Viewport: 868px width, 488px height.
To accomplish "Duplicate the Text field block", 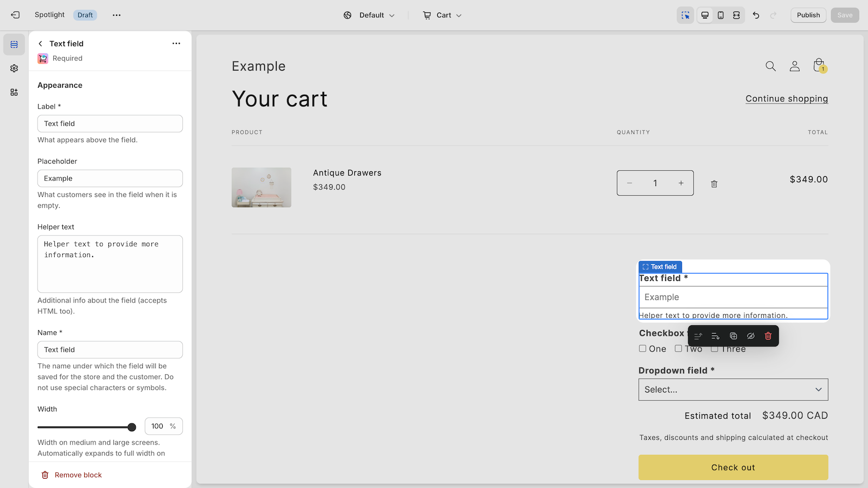I will click(x=733, y=336).
